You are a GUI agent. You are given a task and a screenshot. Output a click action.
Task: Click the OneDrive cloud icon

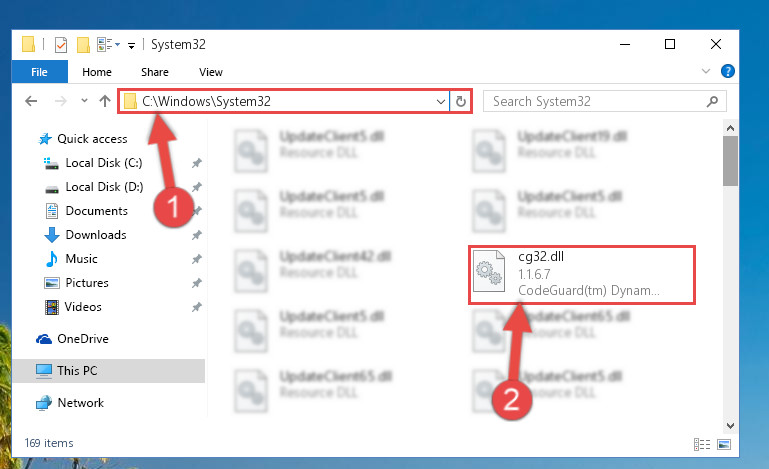pyautogui.click(x=44, y=339)
